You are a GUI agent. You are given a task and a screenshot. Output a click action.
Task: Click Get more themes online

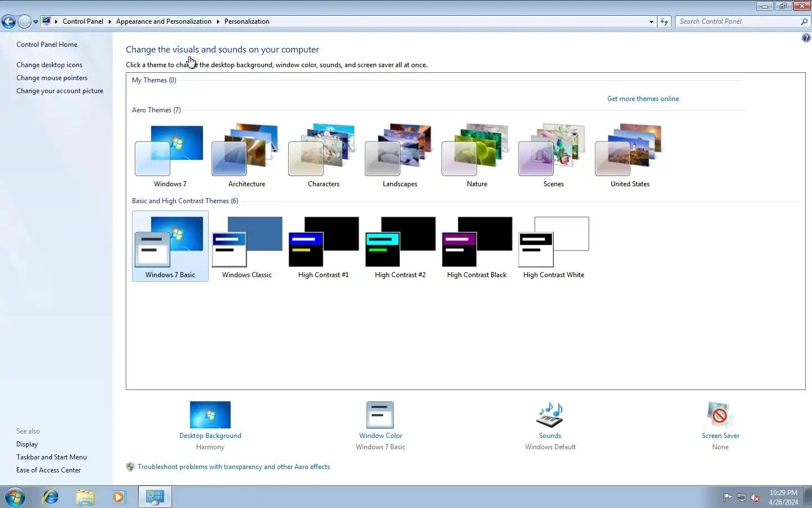643,99
